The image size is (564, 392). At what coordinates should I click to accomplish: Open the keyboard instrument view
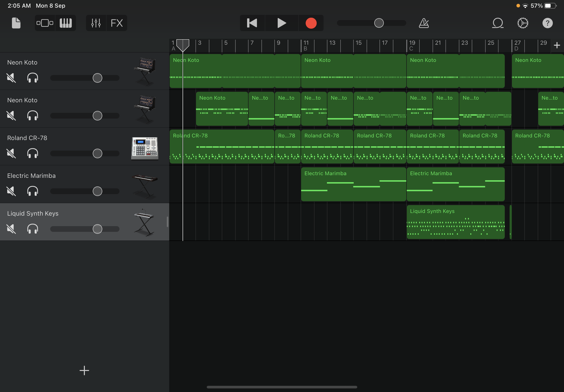(65, 23)
